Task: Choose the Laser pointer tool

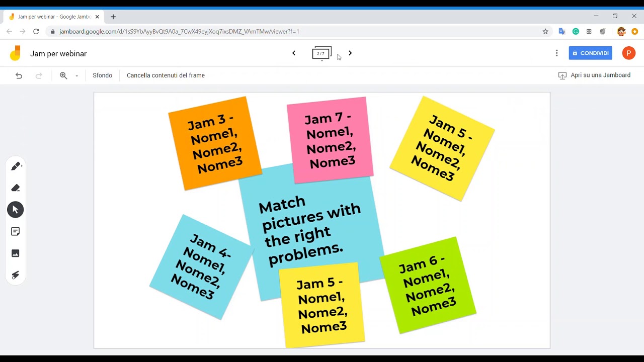Action: (16, 275)
